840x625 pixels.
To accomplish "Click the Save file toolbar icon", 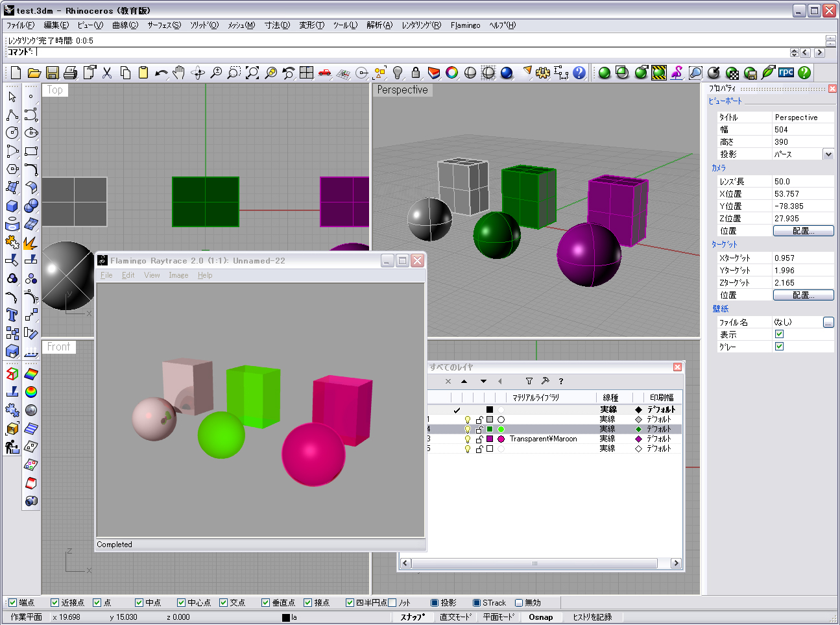I will (x=53, y=73).
